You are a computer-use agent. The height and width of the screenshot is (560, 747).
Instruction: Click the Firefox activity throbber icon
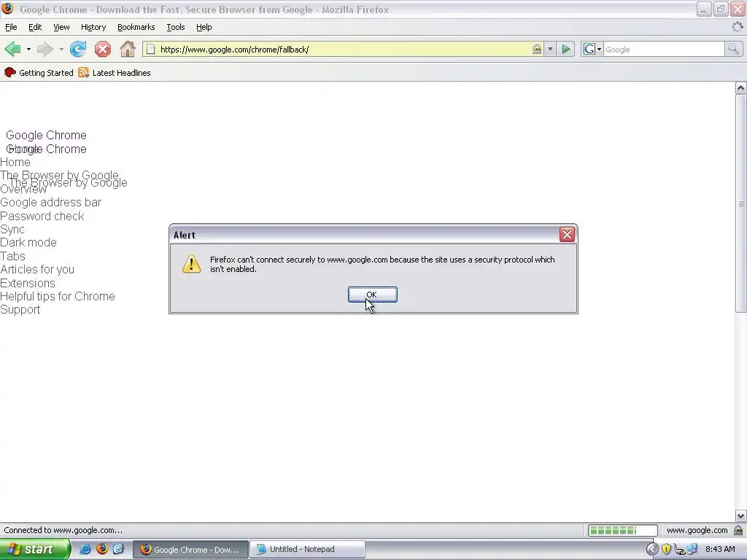click(x=737, y=27)
